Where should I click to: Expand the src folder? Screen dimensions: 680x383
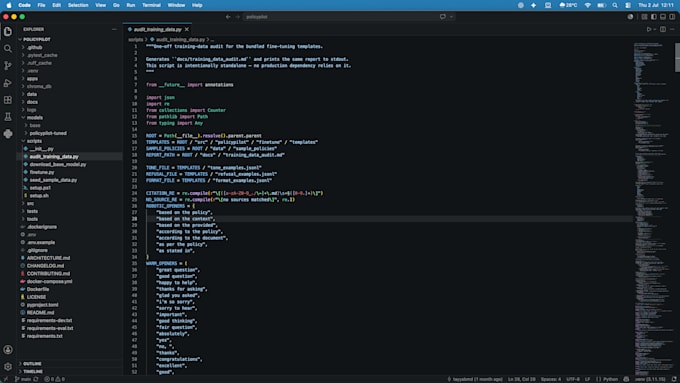30,203
